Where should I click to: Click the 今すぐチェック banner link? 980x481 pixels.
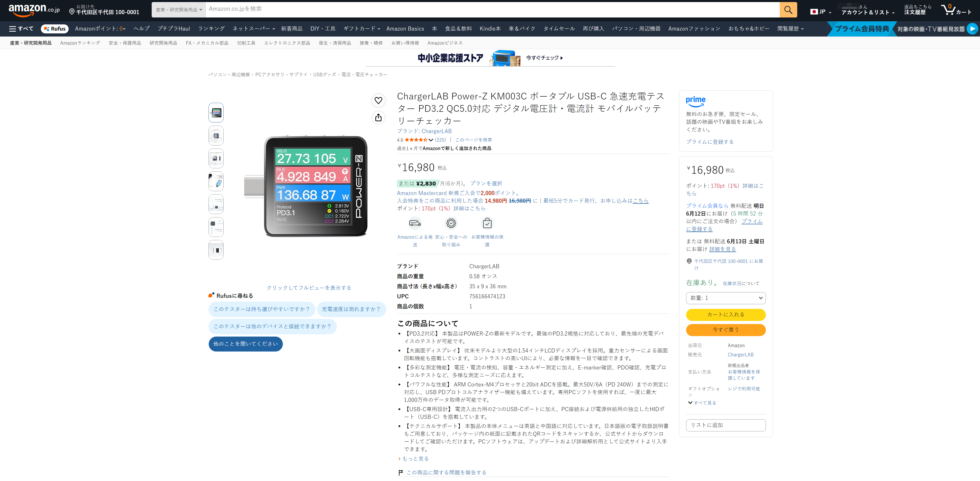[x=545, y=58]
